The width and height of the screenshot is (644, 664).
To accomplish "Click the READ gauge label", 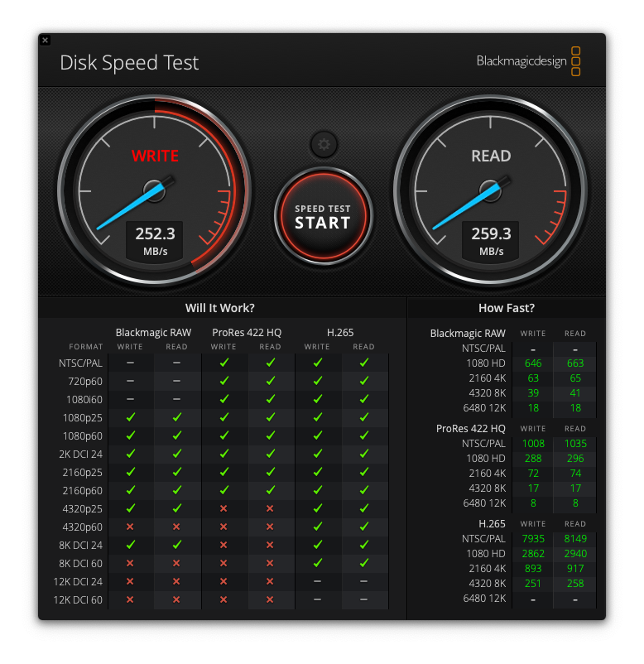I will click(491, 156).
